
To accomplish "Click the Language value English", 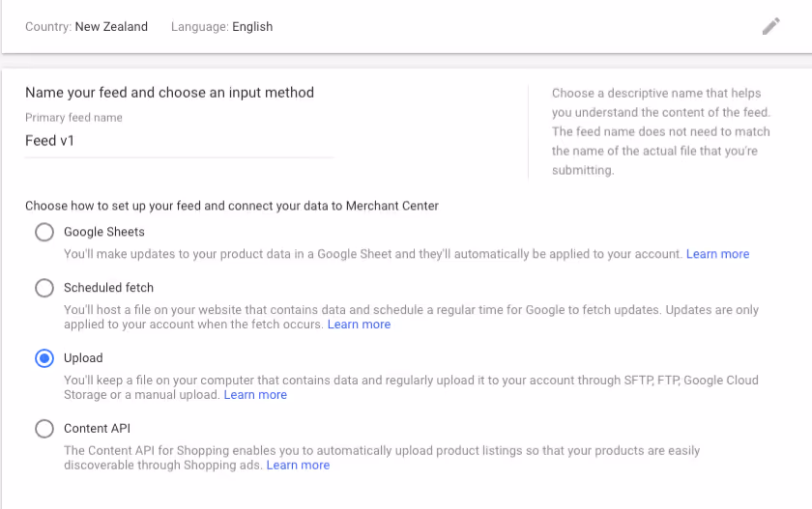I will point(252,27).
